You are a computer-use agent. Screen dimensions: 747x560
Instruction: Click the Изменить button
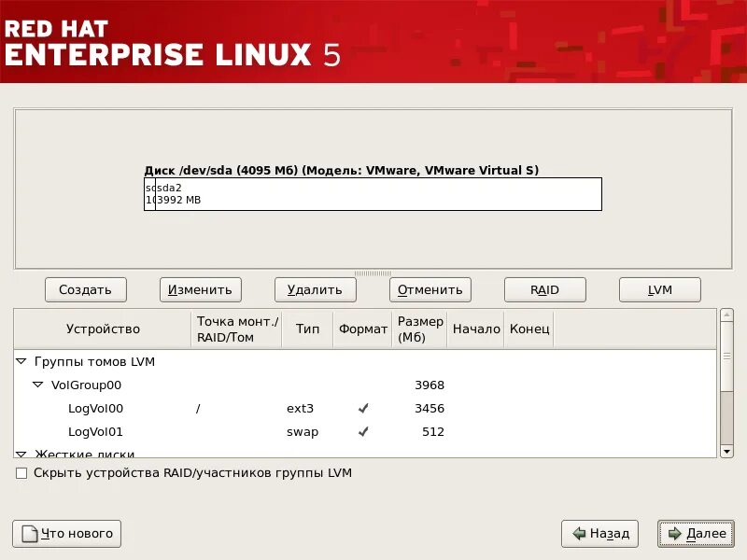[x=201, y=289]
